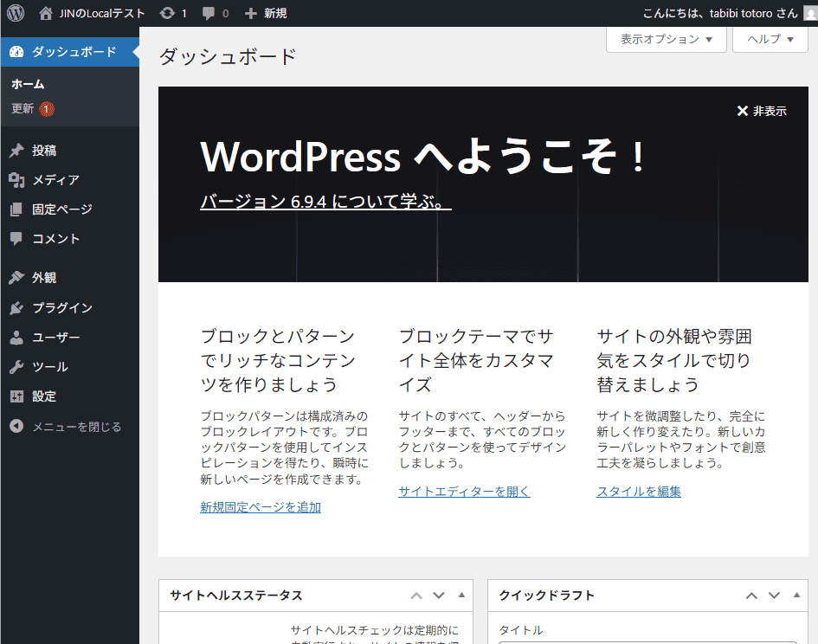818x644 pixels.
Task: Click the user avatar in top right
Action: pos(809,13)
